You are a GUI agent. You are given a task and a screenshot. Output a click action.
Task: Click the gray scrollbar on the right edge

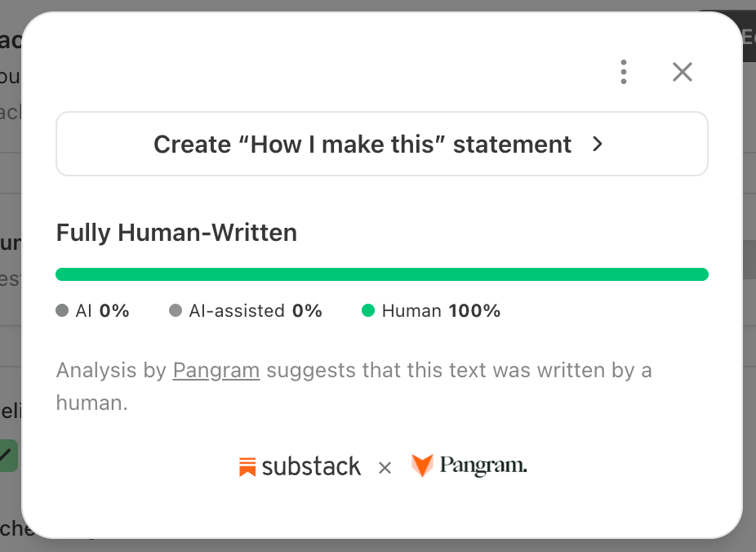point(749,260)
